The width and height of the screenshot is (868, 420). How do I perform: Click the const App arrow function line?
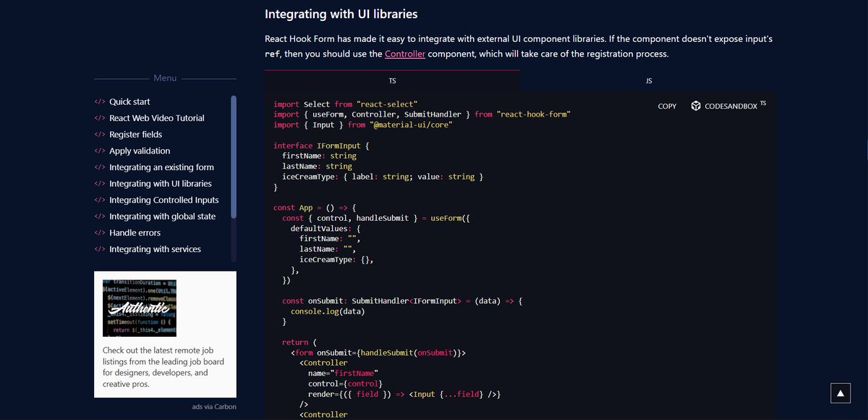click(x=315, y=208)
